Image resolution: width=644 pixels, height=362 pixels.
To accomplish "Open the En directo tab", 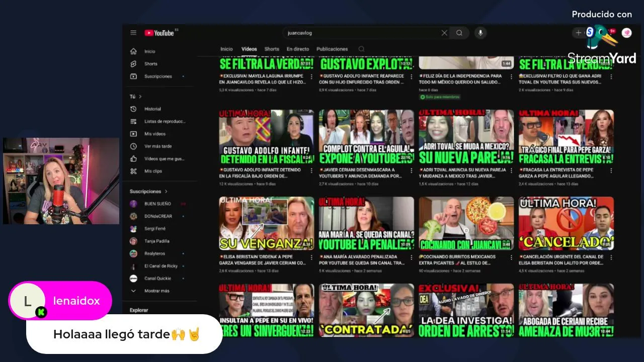I will [x=298, y=49].
